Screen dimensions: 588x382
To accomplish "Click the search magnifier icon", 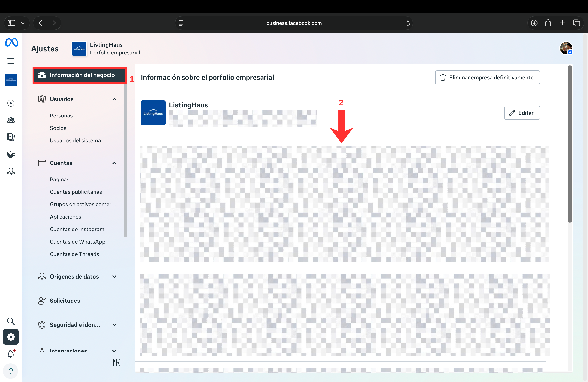I will (11, 321).
